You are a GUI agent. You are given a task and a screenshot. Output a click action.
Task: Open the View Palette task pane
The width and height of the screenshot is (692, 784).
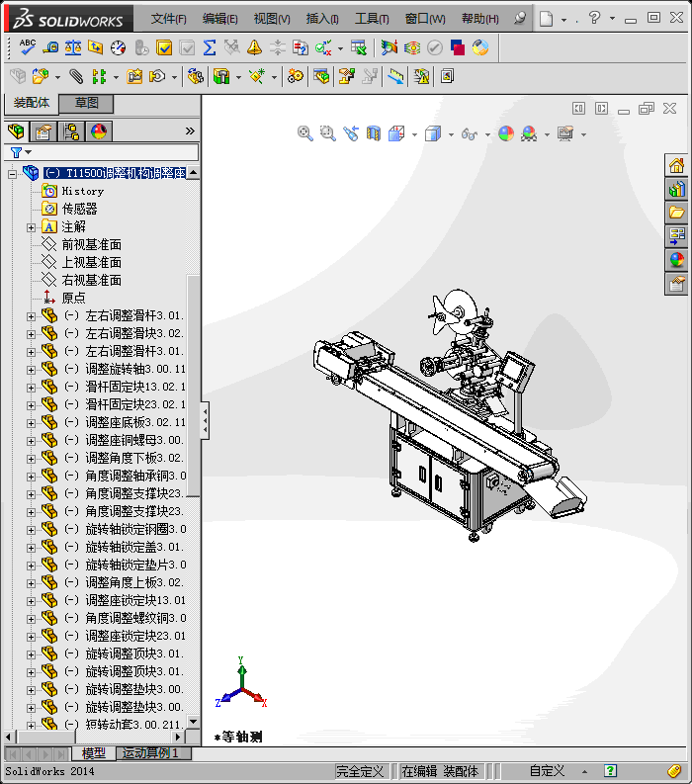[676, 236]
